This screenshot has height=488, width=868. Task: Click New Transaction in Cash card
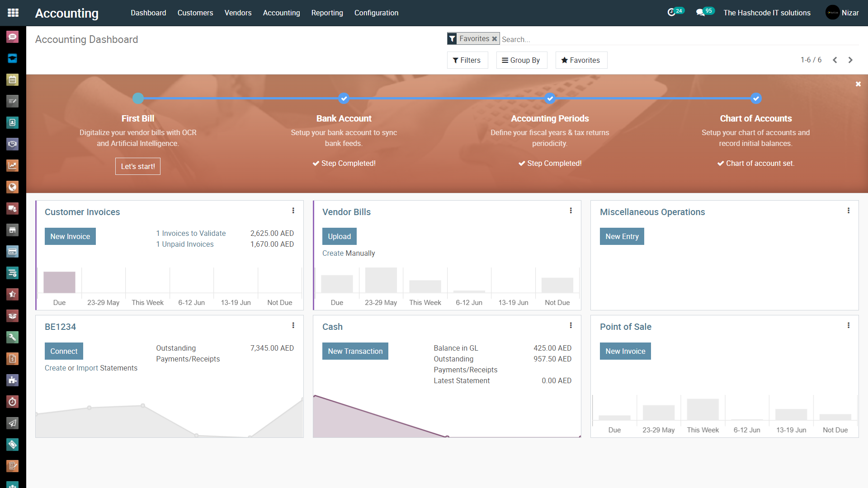355,351
